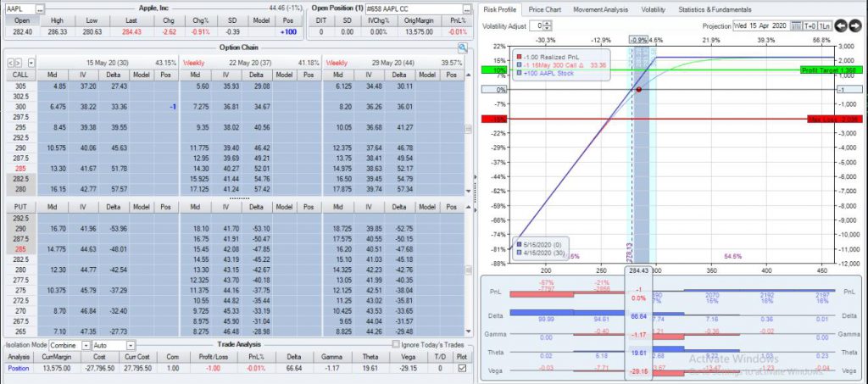Screen dimensions: 868x384
Task: Click the red current price dot on chart
Action: coord(639,89)
